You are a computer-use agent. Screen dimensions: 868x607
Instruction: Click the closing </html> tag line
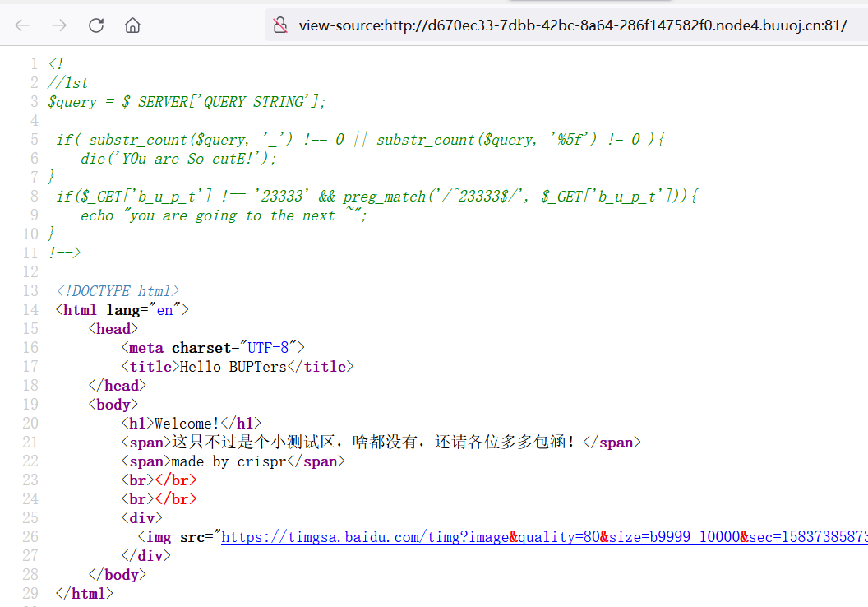click(x=84, y=594)
